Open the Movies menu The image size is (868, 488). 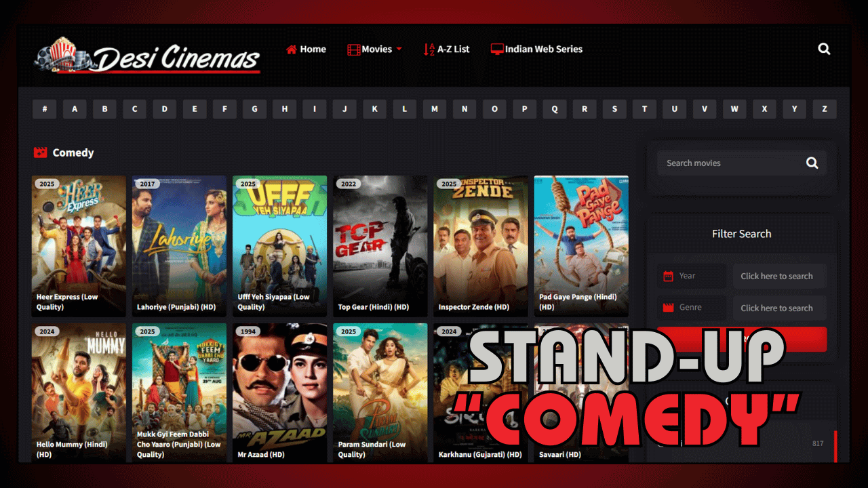[374, 49]
